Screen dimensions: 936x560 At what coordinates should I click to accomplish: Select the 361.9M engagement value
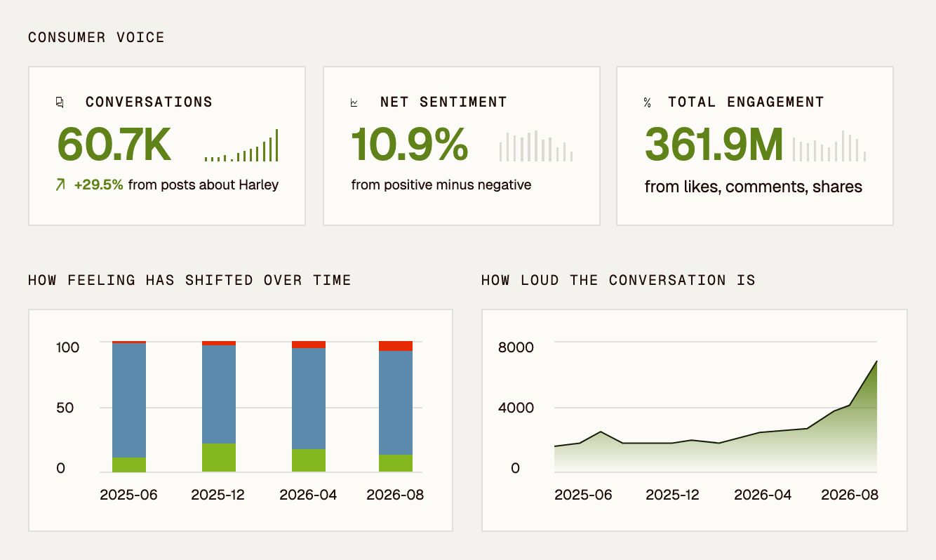coord(714,144)
